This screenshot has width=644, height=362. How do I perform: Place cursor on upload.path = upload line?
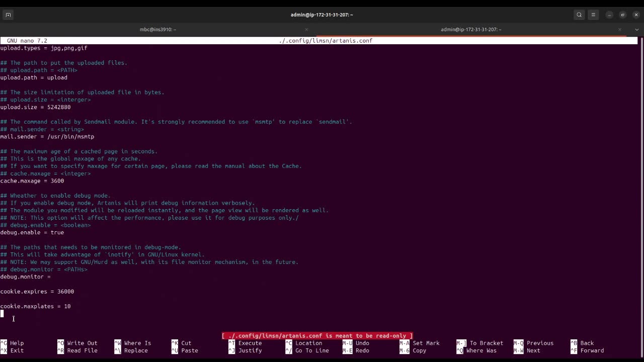pyautogui.click(x=34, y=77)
